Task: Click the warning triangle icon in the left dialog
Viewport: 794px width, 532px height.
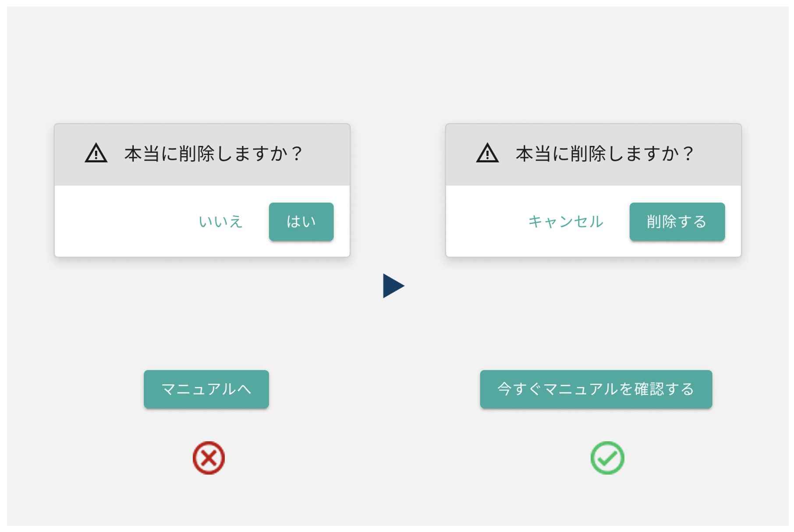Action: pyautogui.click(x=96, y=153)
